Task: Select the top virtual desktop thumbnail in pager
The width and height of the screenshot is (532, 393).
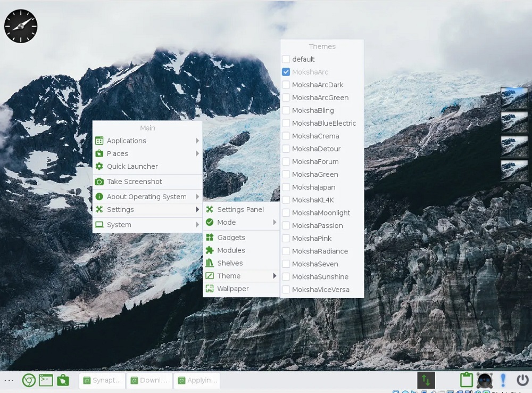Action: 514,97
